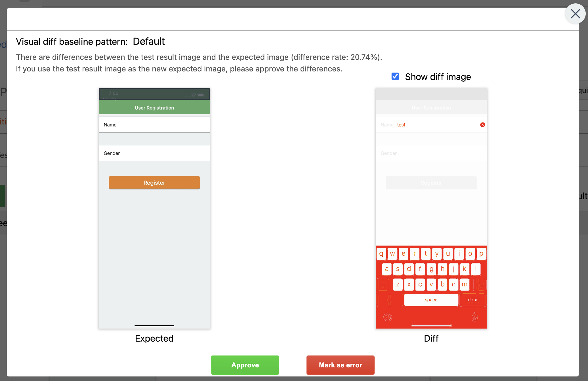The width and height of the screenshot is (588, 381).
Task: Click the q key on diff keyboard
Action: point(381,254)
